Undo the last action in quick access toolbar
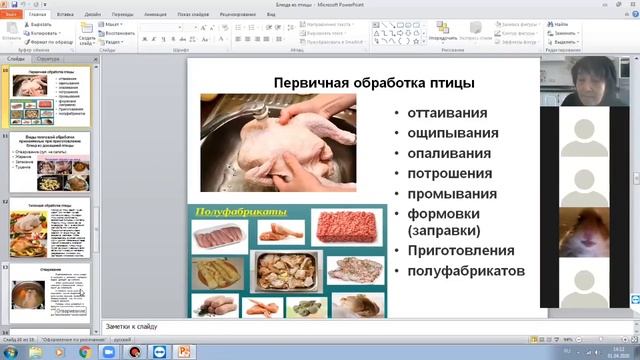Image resolution: width=640 pixels, height=360 pixels. pos(24,4)
